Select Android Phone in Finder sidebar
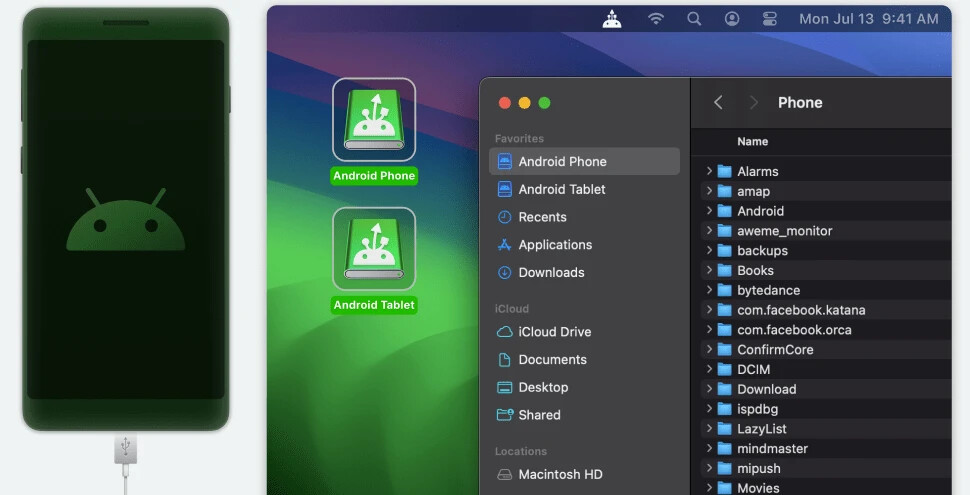Viewport: 970px width, 495px height. [x=562, y=161]
